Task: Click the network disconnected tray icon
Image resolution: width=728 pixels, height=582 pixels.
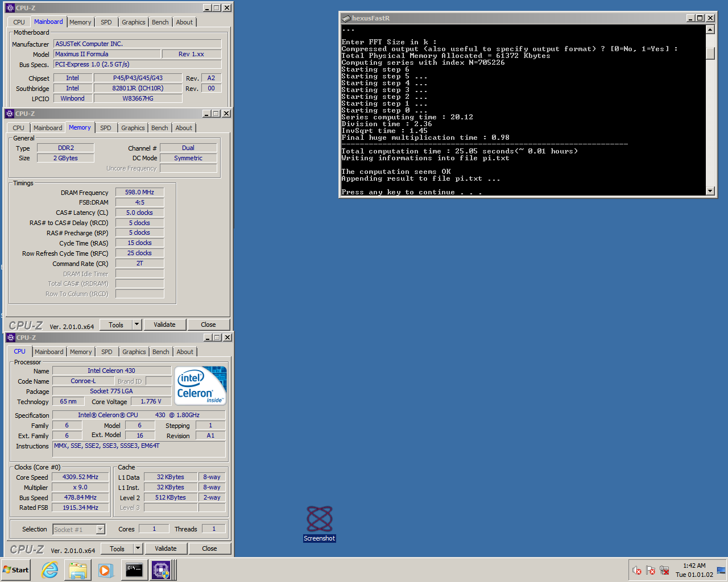Action: pos(664,570)
